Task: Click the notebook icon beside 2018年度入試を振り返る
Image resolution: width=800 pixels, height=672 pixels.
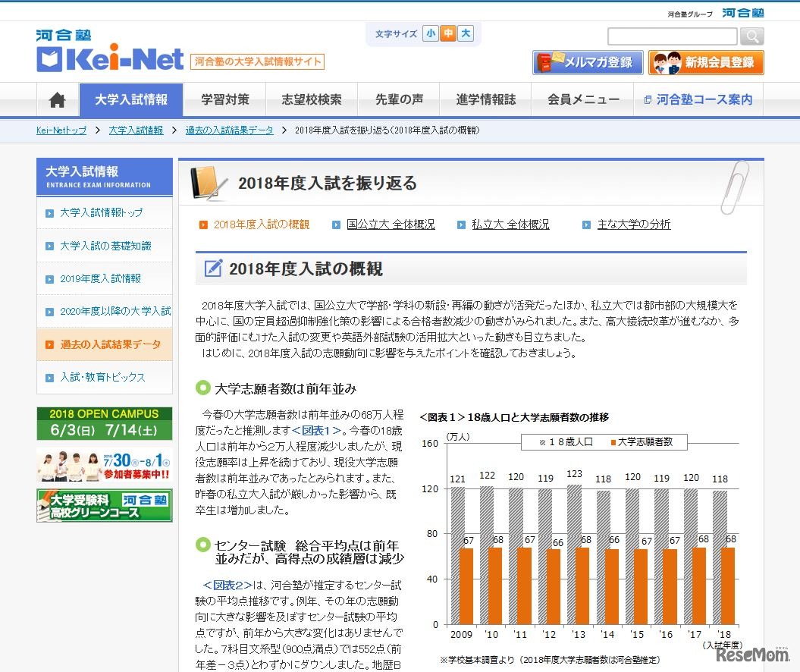Action: point(207,182)
